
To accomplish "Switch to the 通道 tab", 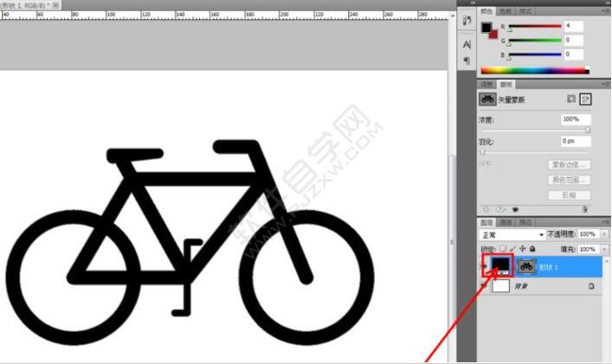I will [506, 222].
